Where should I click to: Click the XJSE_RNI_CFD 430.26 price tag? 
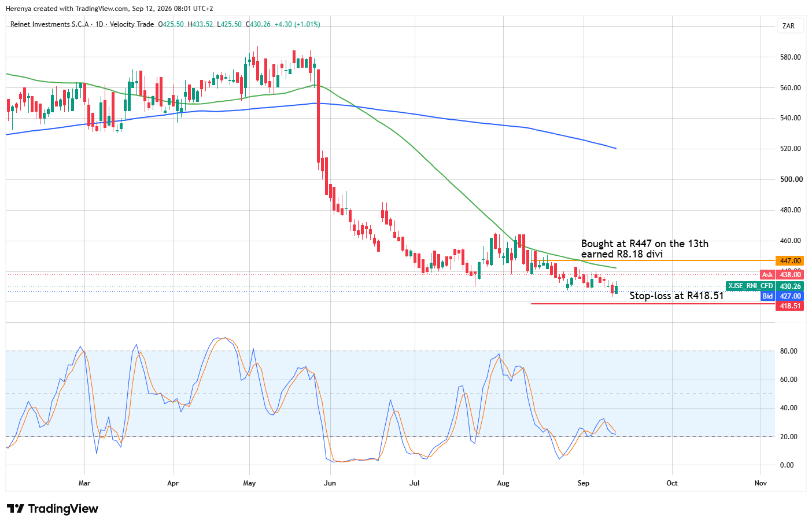pyautogui.click(x=765, y=286)
